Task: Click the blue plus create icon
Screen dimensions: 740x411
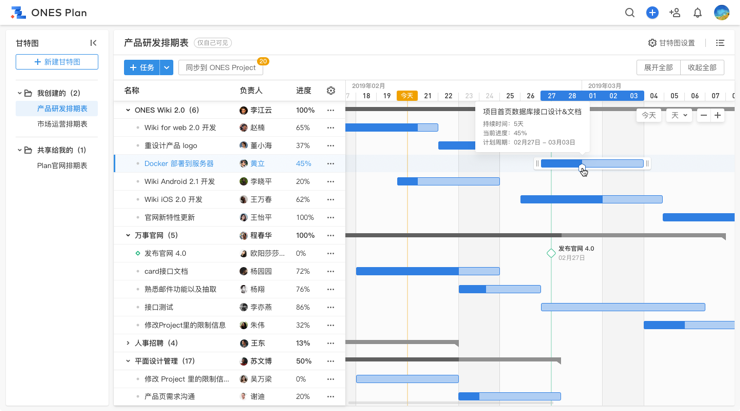Action: click(x=652, y=13)
